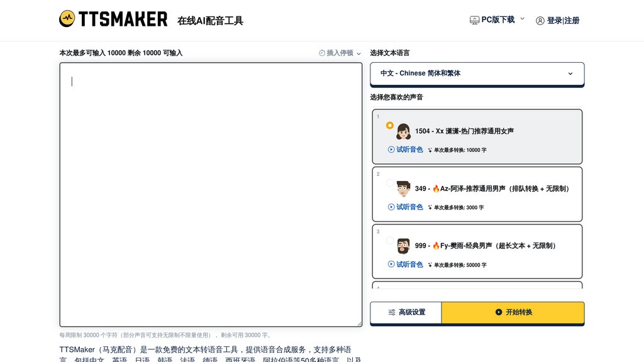This screenshot has width=644, height=362.
Task: Click the TTSMaker yellow logo icon
Action: [67, 18]
